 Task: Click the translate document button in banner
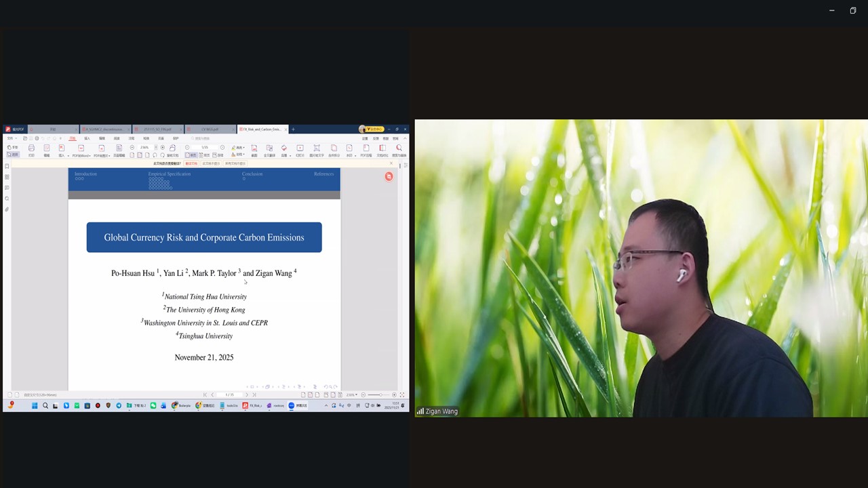click(x=191, y=163)
